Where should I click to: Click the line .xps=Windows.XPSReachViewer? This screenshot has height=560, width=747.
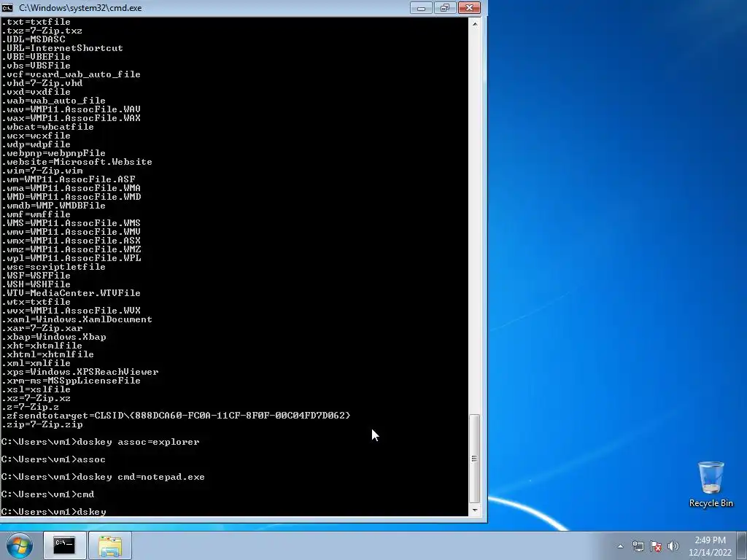click(80, 372)
